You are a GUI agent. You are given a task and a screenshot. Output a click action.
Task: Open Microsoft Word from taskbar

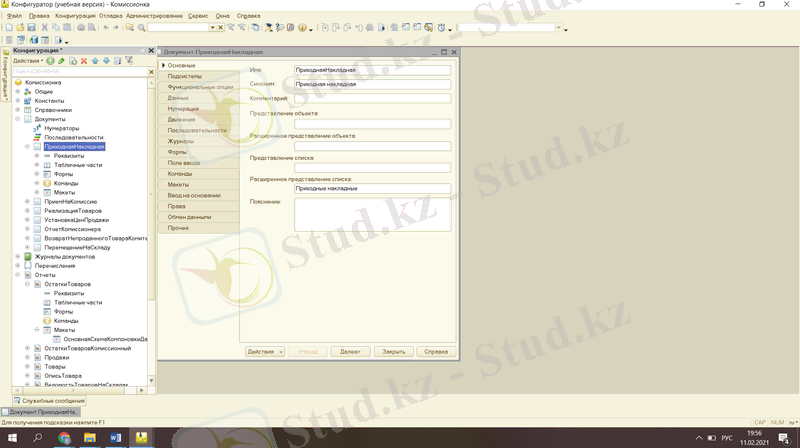click(x=115, y=438)
